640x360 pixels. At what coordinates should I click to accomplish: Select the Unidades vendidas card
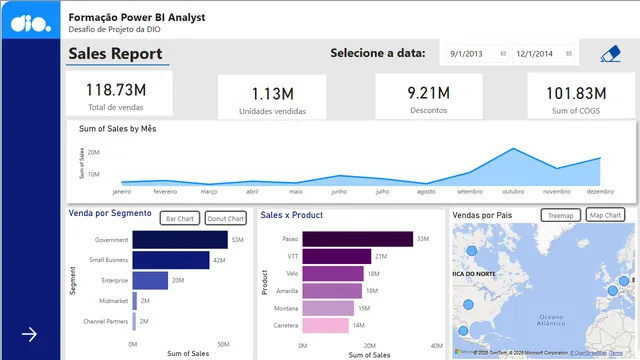pos(272,97)
